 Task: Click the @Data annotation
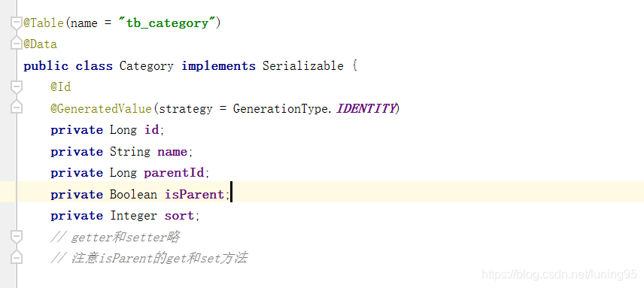41,44
